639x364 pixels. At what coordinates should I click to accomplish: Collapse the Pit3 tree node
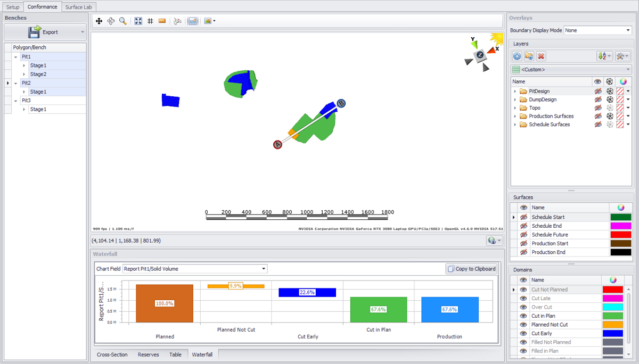tap(16, 101)
